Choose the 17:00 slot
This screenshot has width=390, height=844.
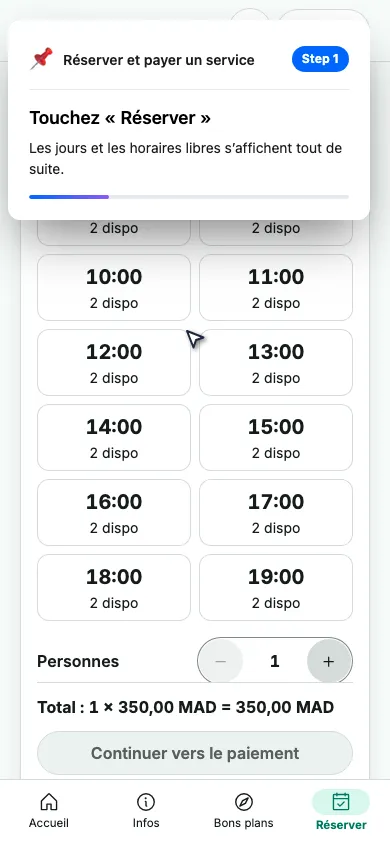(276, 512)
